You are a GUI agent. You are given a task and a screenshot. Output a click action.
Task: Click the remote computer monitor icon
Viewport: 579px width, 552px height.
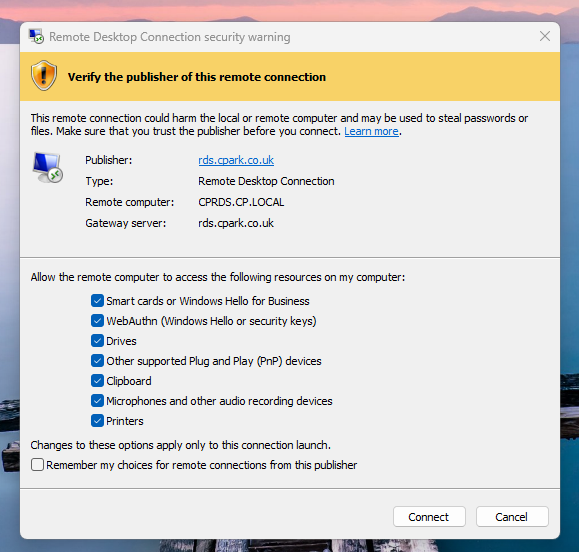tap(48, 168)
